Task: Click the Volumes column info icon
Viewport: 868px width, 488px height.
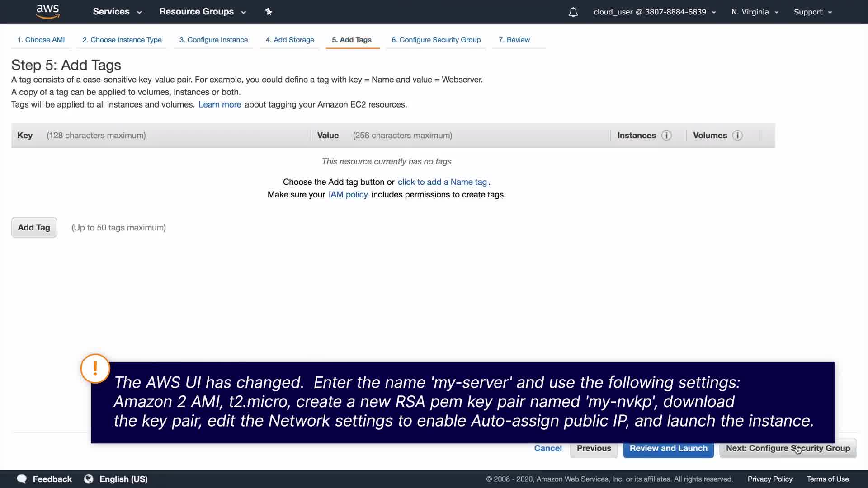Action: click(x=737, y=136)
